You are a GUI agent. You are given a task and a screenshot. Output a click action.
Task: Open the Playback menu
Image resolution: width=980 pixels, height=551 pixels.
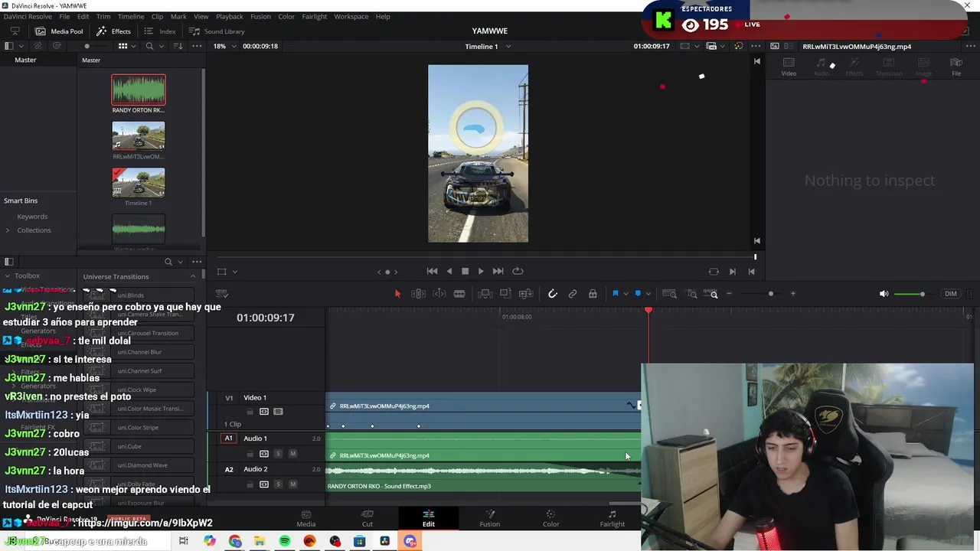coord(229,16)
